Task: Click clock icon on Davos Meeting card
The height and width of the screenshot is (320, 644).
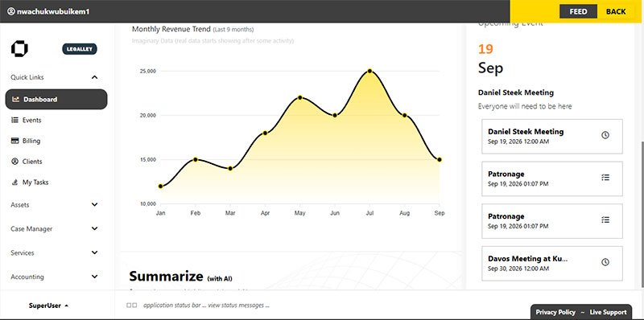Action: pos(605,262)
